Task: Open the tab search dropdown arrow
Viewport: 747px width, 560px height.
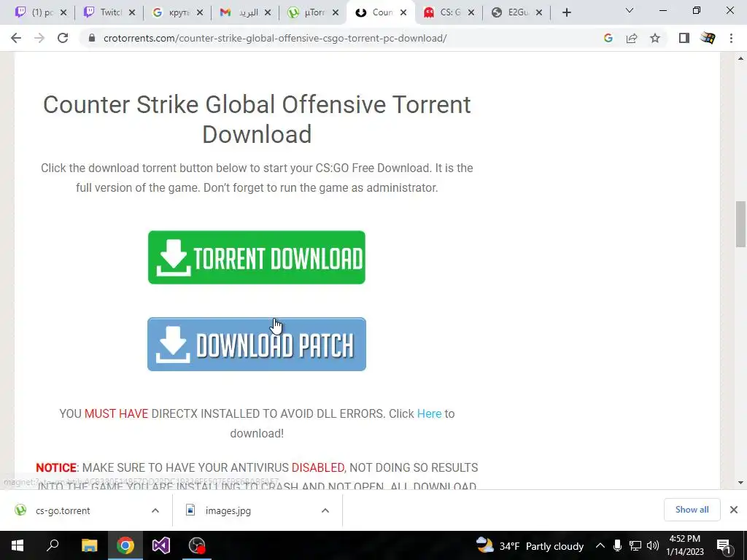Action: 630,10
